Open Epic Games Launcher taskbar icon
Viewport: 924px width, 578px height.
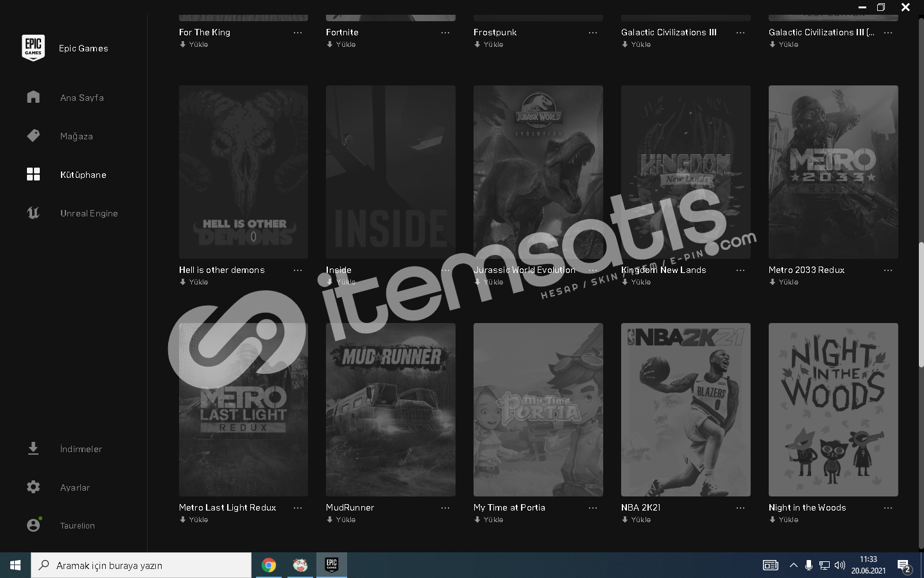[332, 565]
